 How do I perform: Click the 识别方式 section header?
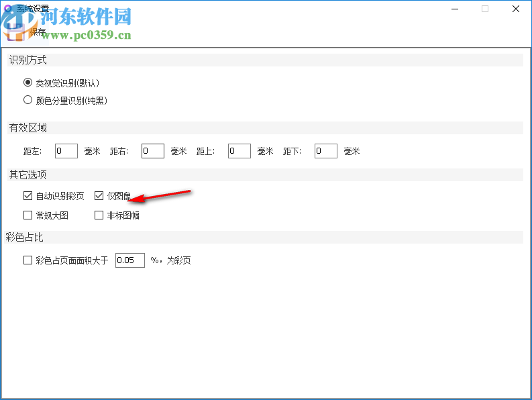[265, 60]
